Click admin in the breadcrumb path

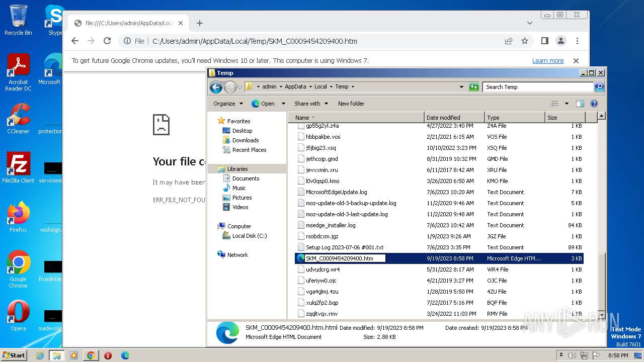269,86
